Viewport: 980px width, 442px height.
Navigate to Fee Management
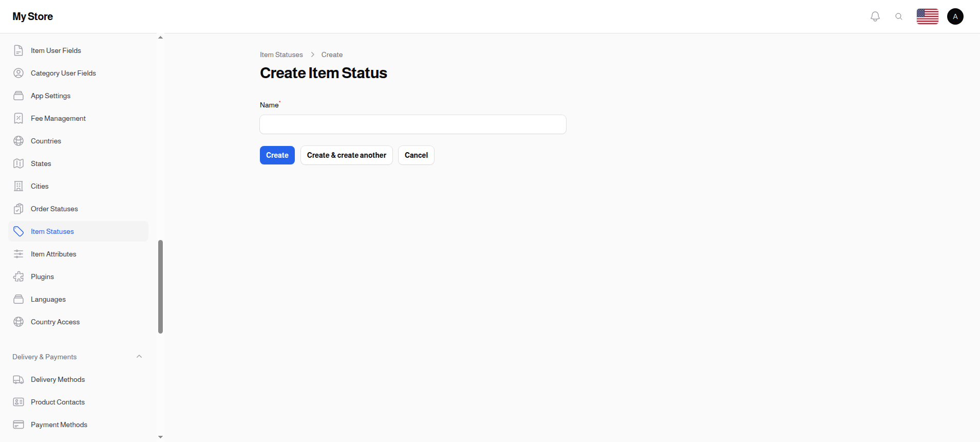[79, 118]
